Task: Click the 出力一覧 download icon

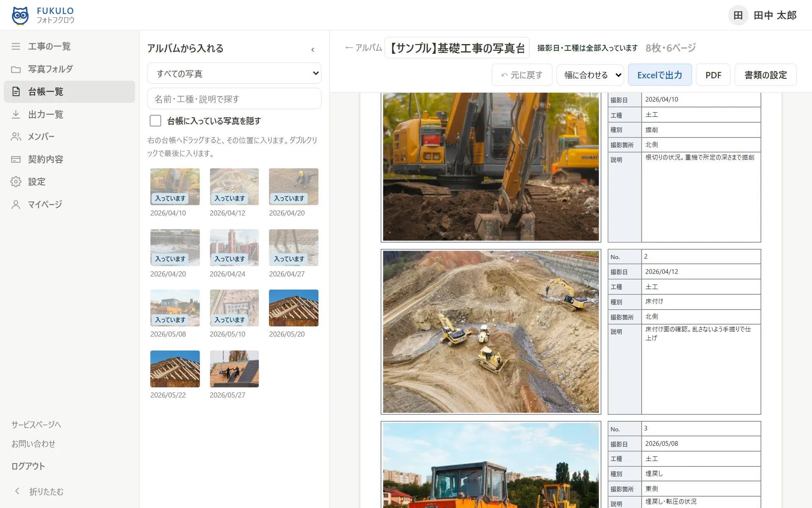Action: coord(16,114)
